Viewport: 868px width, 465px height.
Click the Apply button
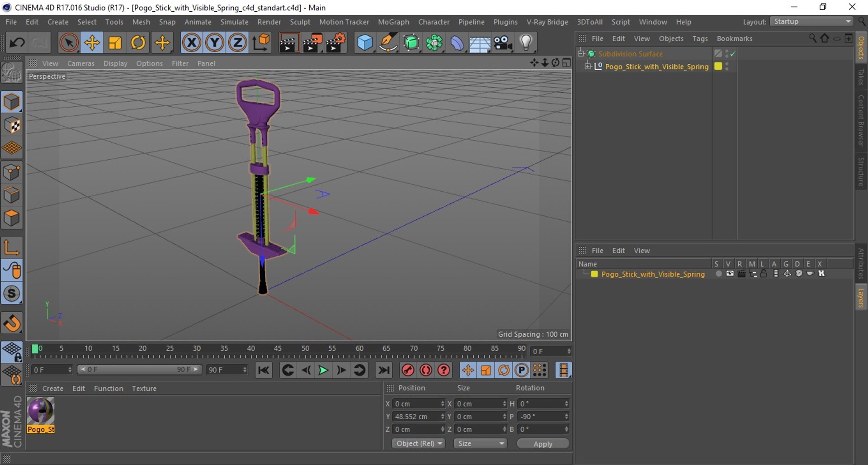point(543,444)
